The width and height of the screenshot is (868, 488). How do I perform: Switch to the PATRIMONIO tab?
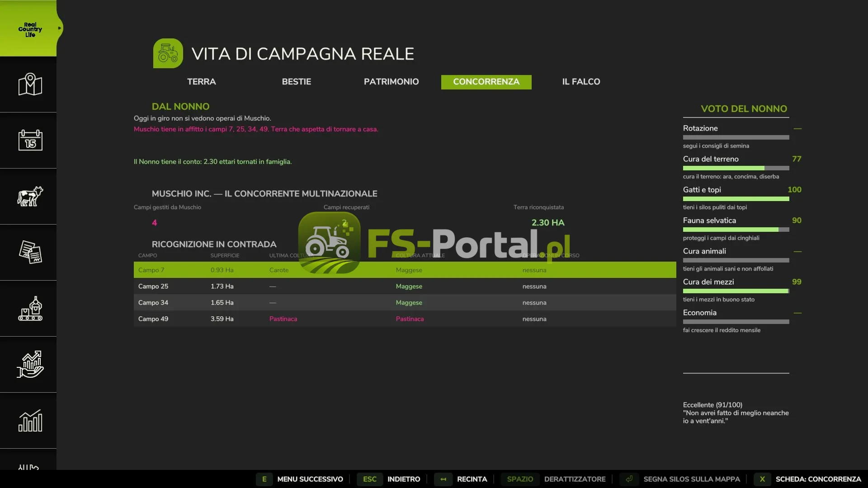click(x=392, y=82)
